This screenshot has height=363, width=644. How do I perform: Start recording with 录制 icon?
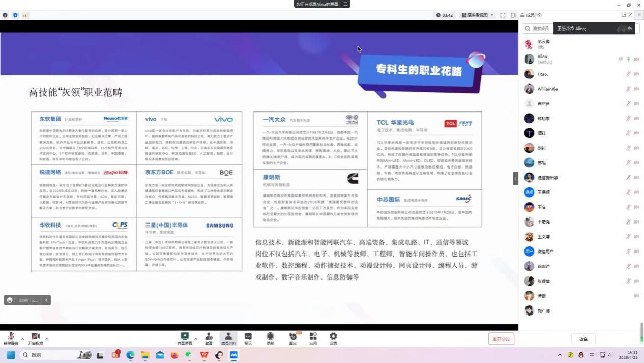tap(270, 339)
